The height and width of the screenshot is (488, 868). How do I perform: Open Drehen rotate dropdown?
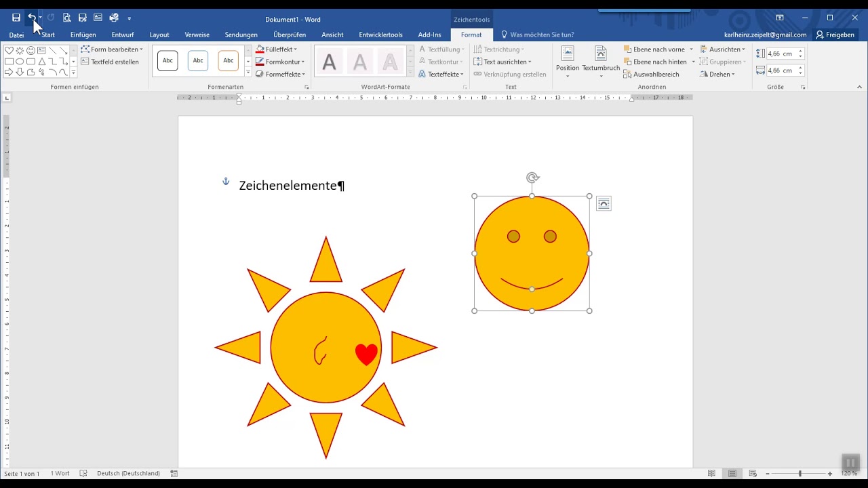(x=717, y=74)
